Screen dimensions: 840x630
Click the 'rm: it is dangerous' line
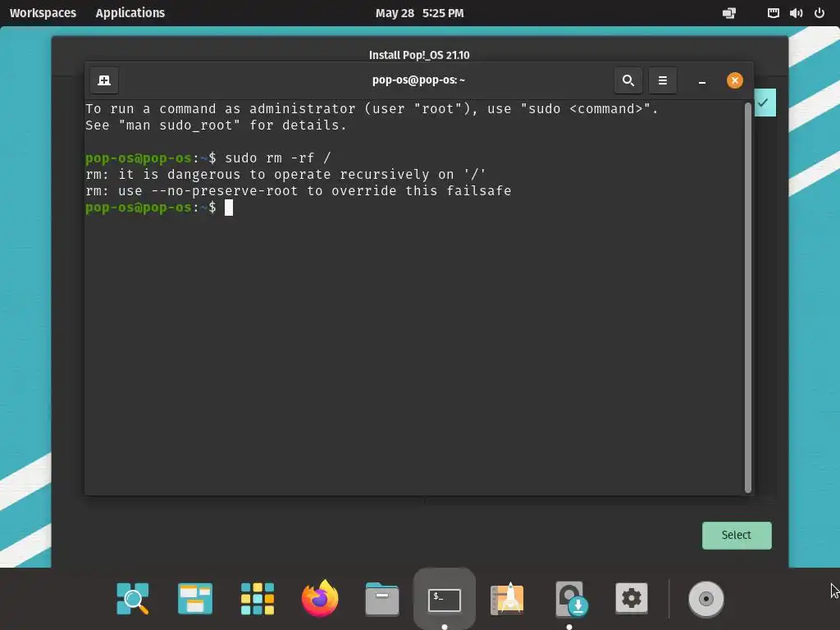click(x=285, y=175)
